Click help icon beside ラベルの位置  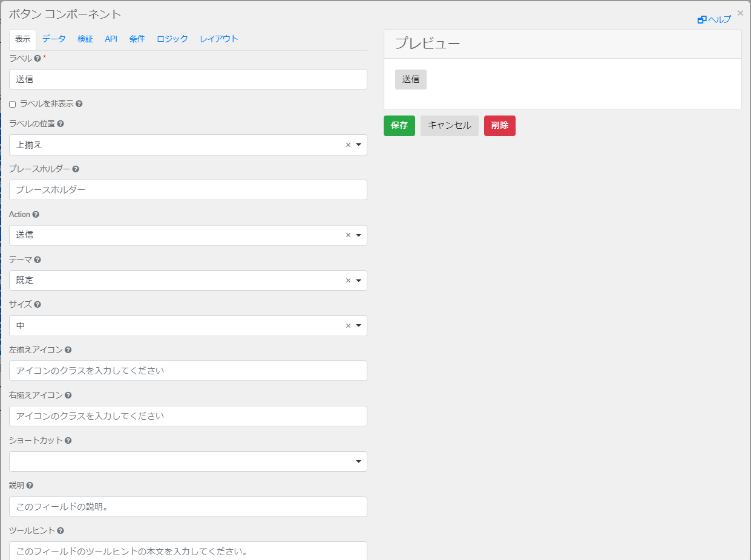61,123
